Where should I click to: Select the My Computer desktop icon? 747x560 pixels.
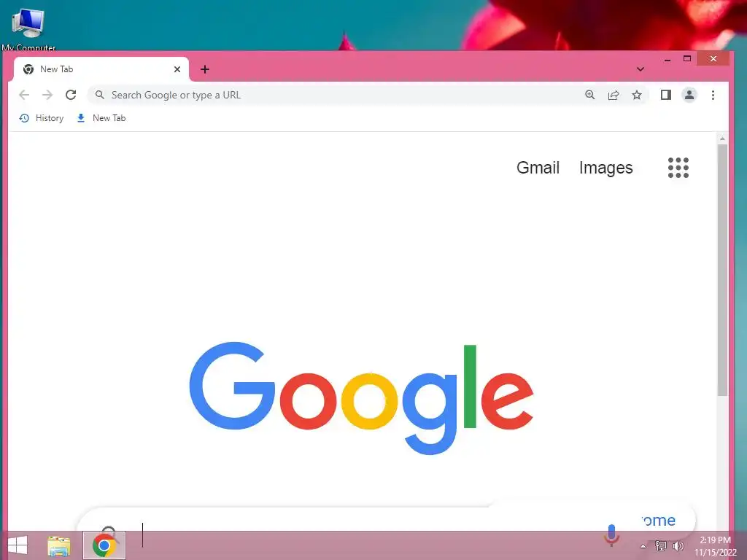pos(28,28)
